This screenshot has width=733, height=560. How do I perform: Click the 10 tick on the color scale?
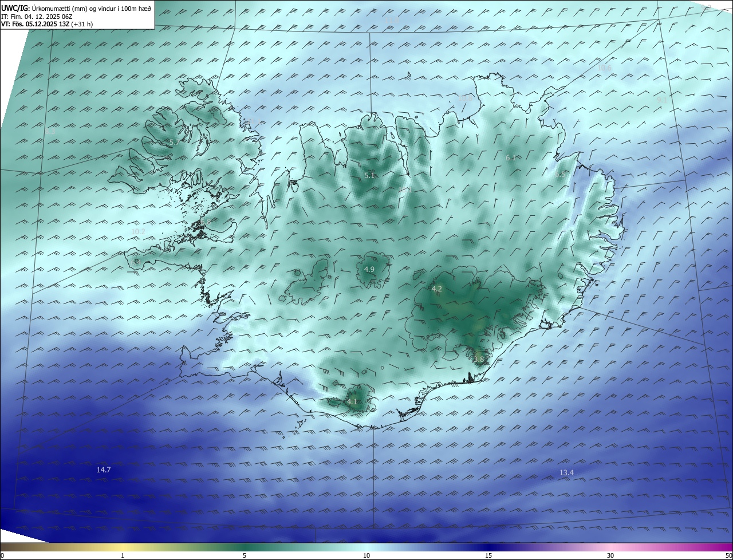pyautogui.click(x=366, y=555)
